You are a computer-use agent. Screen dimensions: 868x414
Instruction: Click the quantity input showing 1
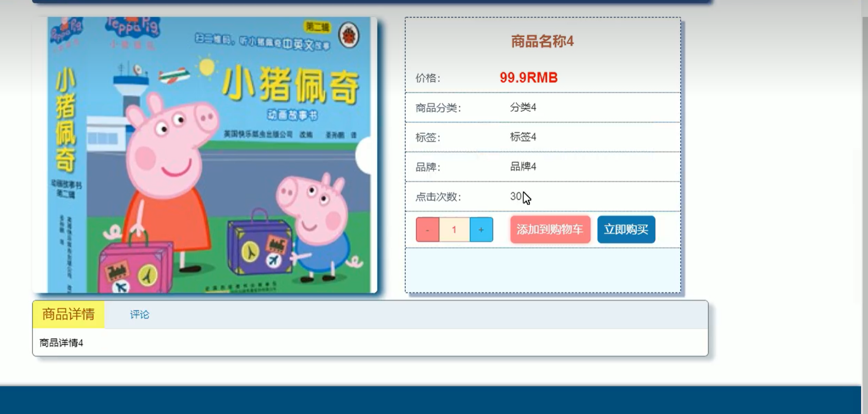pos(454,230)
